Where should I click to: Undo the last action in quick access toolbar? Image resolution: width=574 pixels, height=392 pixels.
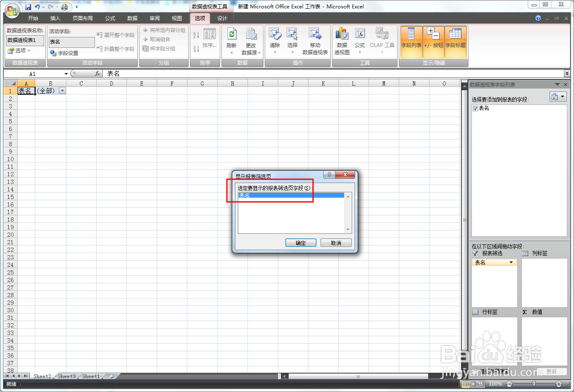[37, 7]
